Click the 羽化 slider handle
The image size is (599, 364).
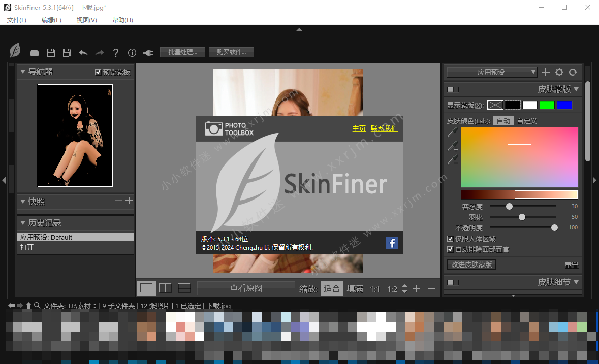522,217
